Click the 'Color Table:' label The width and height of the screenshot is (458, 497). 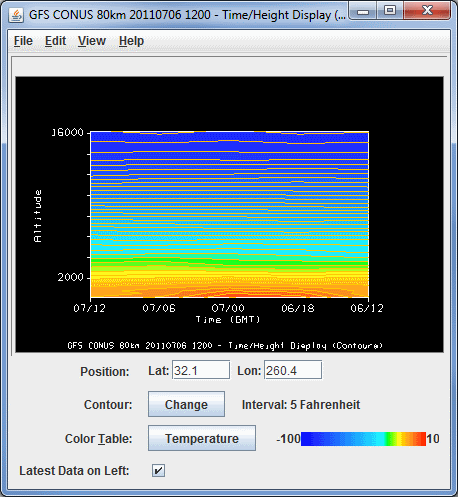[x=99, y=439]
